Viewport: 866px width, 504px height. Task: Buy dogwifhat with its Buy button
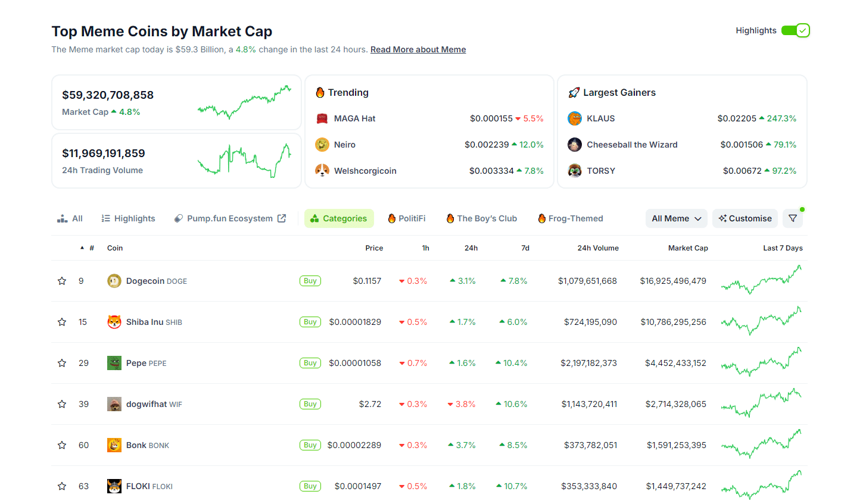[310, 404]
